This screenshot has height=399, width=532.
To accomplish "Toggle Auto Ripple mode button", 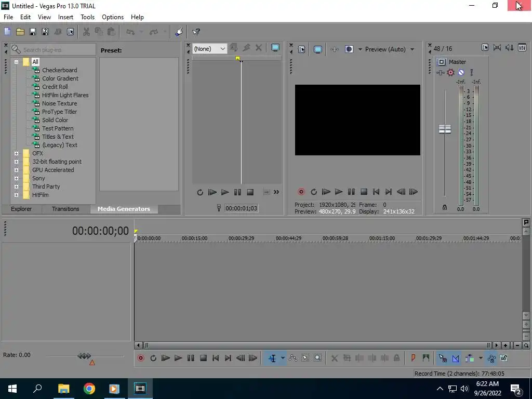I will click(x=470, y=358).
